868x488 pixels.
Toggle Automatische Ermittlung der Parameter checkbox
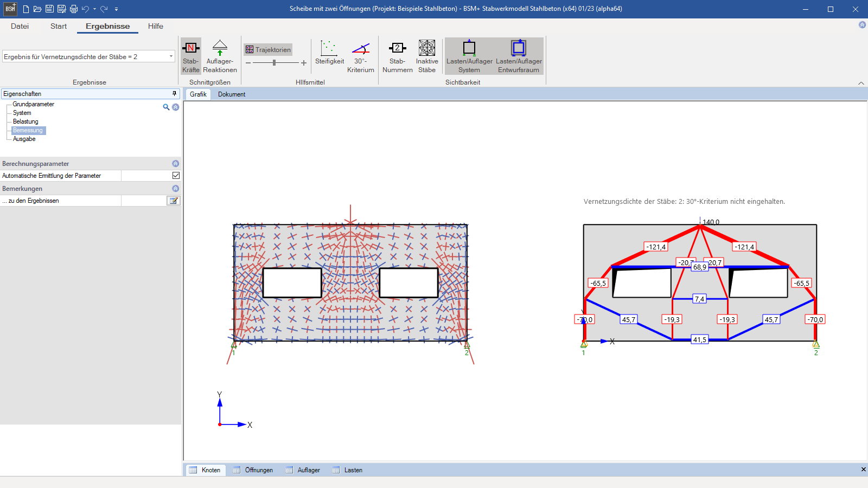(176, 176)
